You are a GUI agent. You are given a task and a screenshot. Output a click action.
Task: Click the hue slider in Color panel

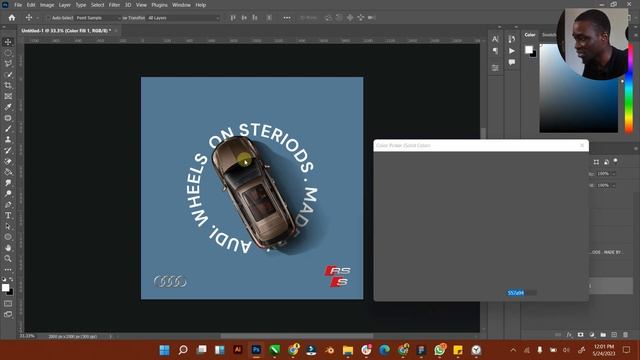[629, 88]
